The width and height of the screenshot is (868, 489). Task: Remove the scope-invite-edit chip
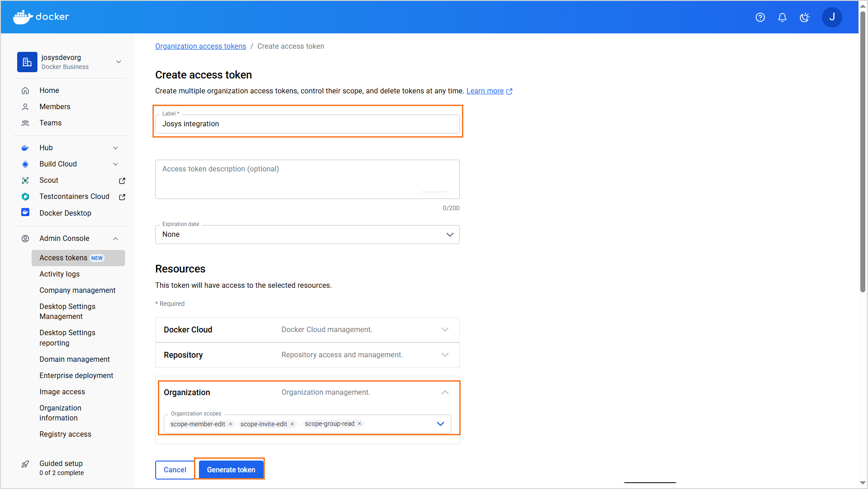(292, 424)
